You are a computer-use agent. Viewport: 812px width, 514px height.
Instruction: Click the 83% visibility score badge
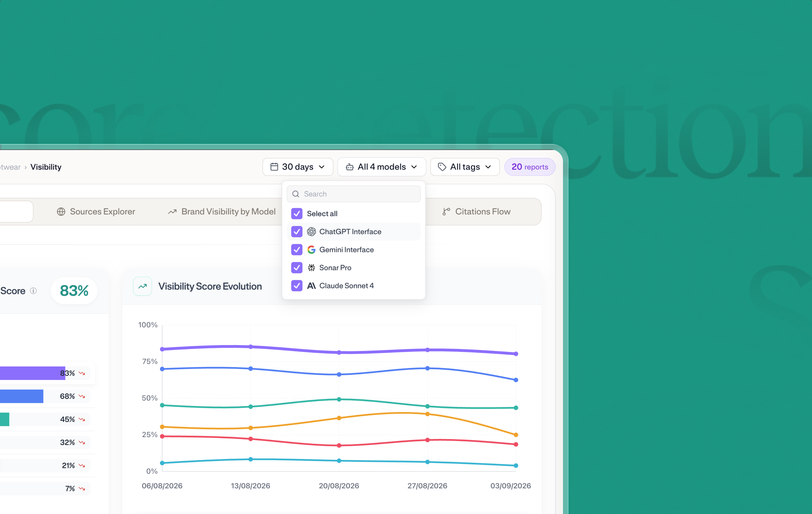74,290
